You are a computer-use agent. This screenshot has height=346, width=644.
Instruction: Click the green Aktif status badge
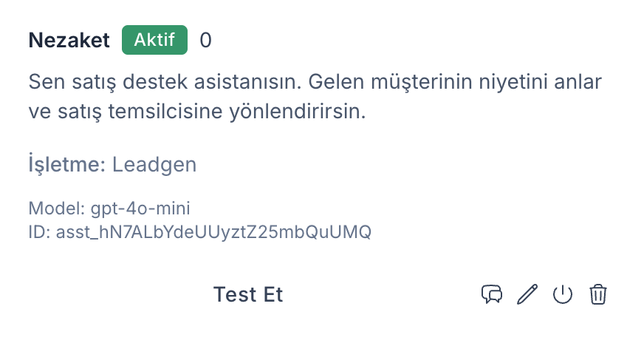click(154, 40)
